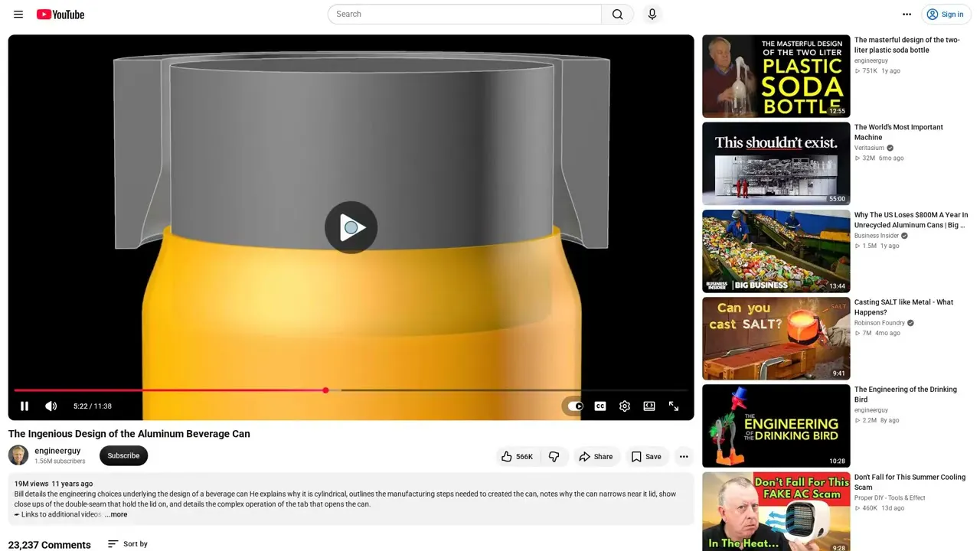Click the Sign in button
The image size is (980, 551).
coord(946,15)
